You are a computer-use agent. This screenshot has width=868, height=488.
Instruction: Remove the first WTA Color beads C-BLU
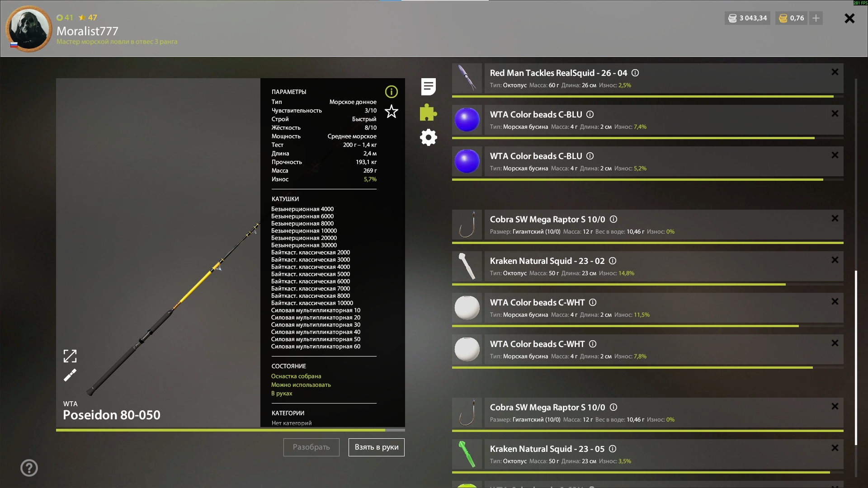click(835, 113)
